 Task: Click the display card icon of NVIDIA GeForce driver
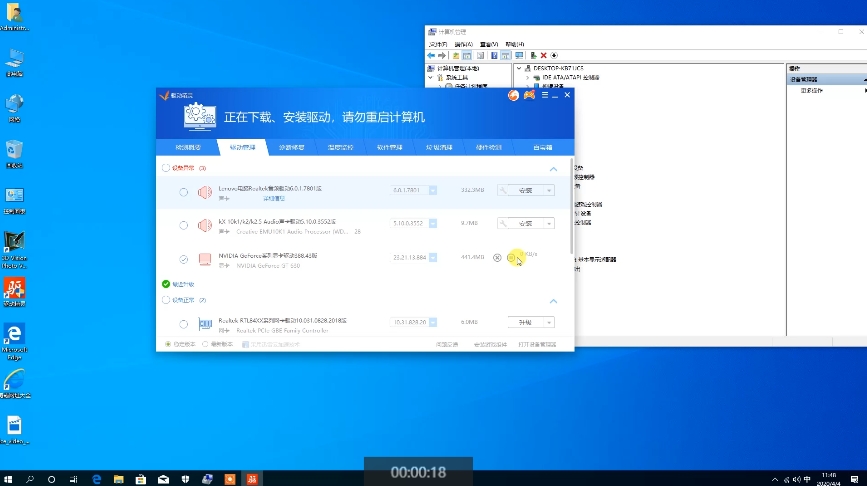click(x=205, y=259)
